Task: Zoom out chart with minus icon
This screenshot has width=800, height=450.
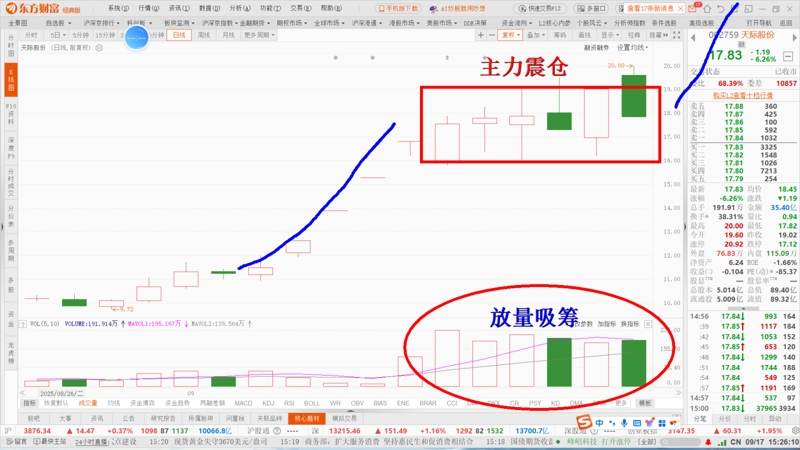Action: click(x=492, y=35)
